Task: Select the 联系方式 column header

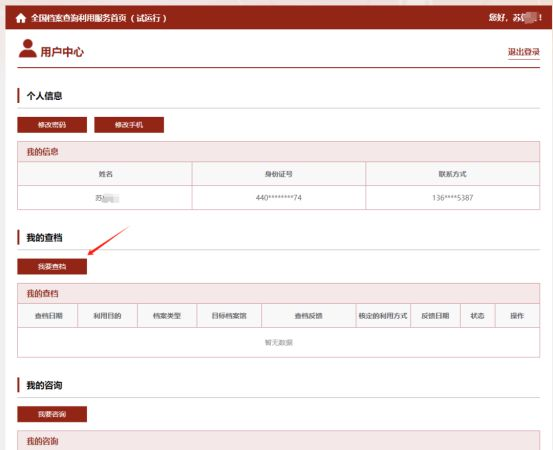Action: coord(452,174)
